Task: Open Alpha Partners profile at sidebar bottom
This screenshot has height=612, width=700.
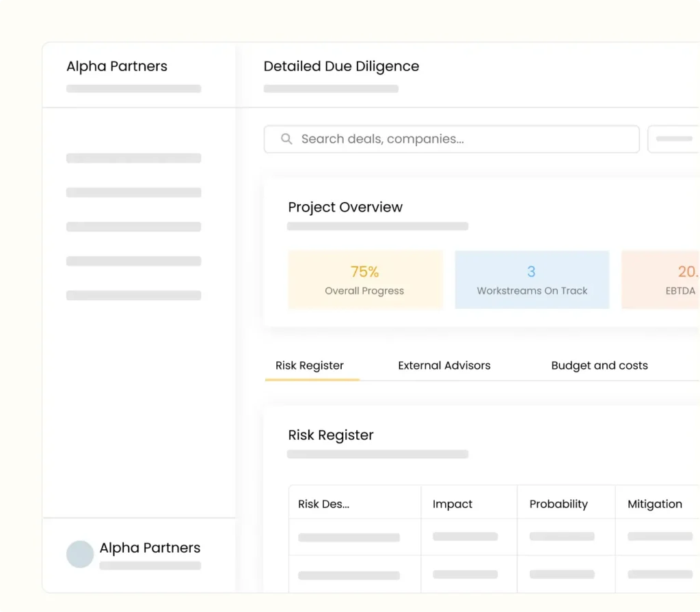Action: pos(150,548)
